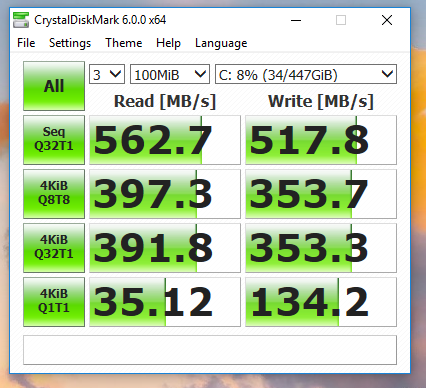Start the 4KiB Q8T8 test

[54, 194]
